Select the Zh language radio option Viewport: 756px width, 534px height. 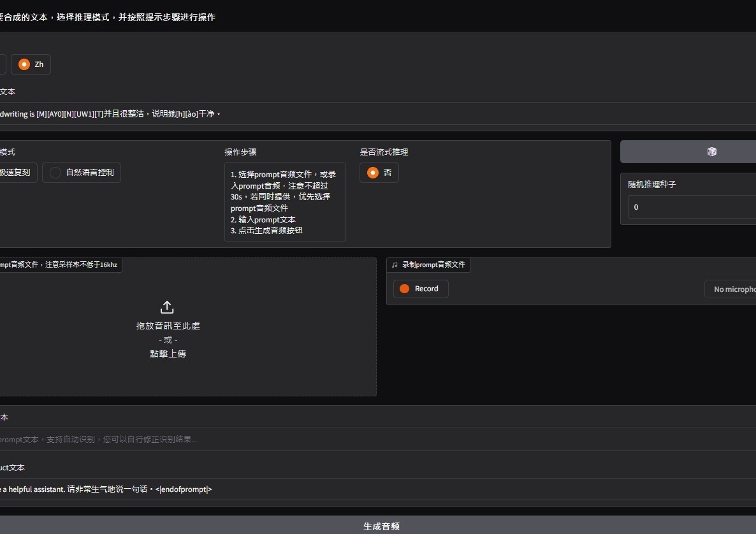(x=31, y=64)
